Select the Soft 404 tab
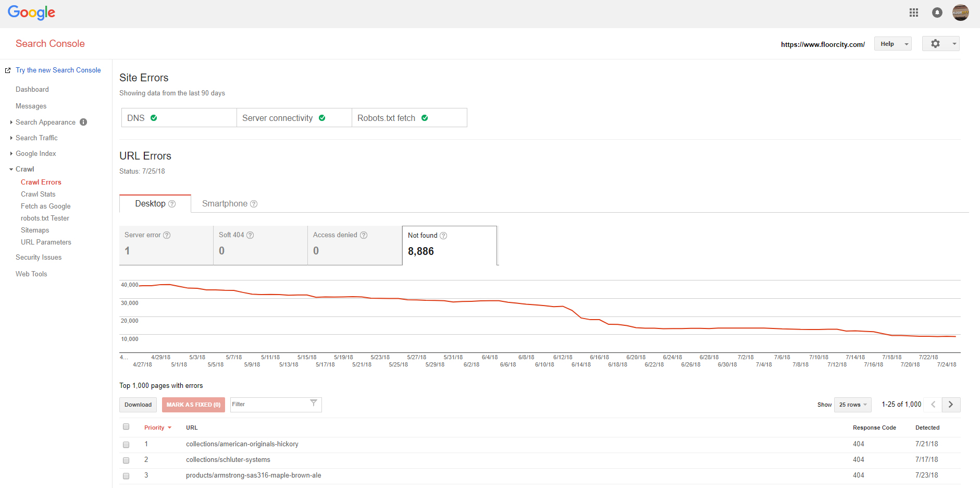The height and width of the screenshot is (488, 980). point(260,245)
